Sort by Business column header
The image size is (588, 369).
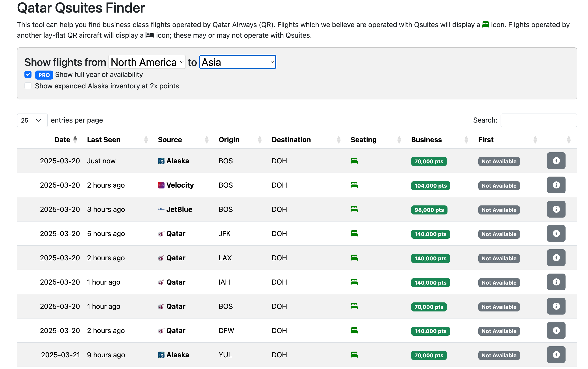click(x=426, y=140)
